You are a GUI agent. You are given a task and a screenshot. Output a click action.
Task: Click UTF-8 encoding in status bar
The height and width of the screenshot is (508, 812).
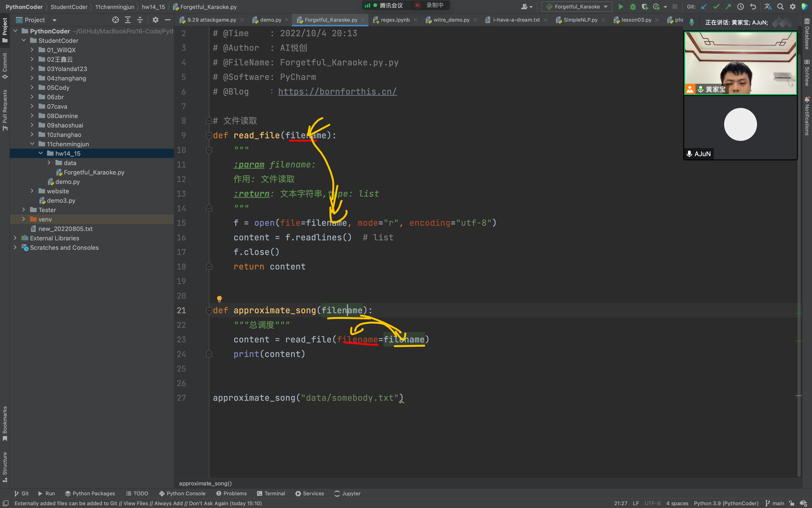point(652,503)
